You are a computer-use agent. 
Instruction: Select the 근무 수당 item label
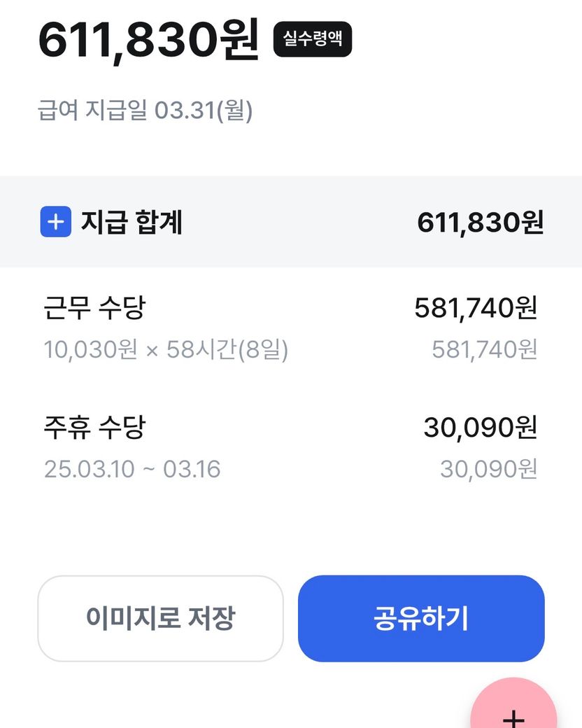click(x=94, y=308)
